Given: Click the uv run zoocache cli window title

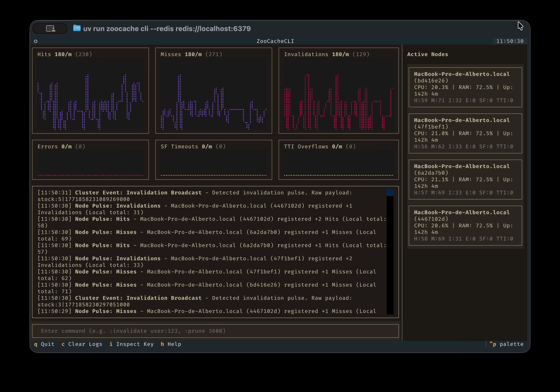Looking at the screenshot, I should point(167,28).
